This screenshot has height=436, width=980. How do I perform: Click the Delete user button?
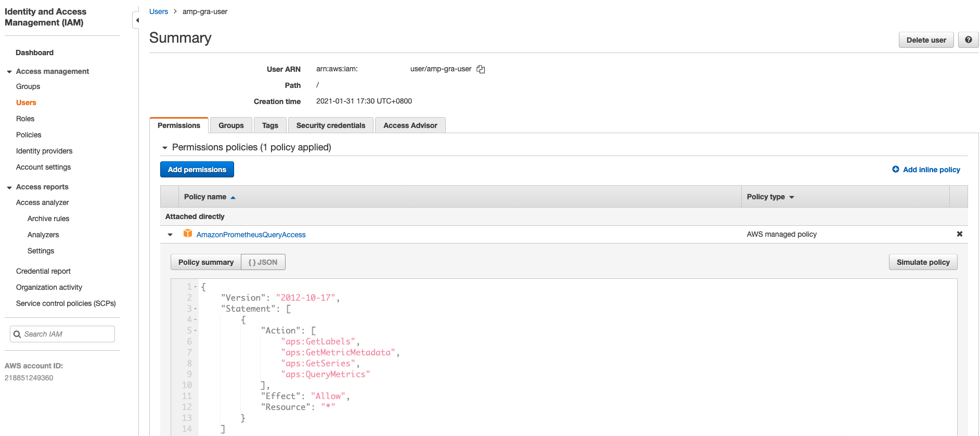(926, 40)
